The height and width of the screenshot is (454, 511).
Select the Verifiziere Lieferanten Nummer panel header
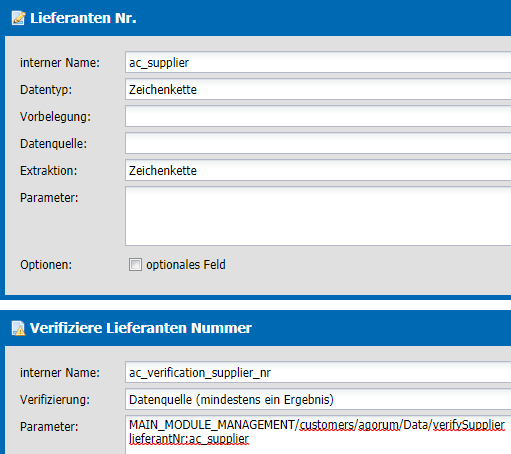(x=255, y=328)
